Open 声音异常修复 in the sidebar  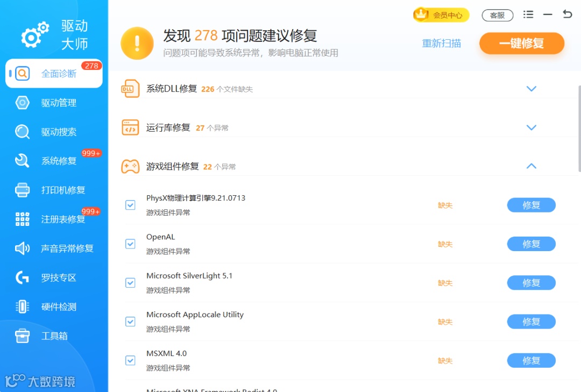tap(54, 248)
